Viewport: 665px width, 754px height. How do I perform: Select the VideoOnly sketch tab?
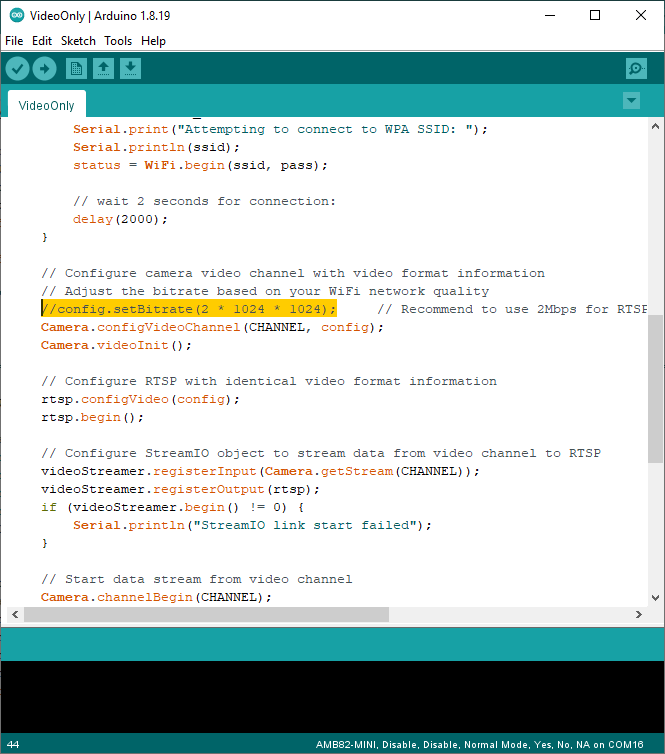pyautogui.click(x=47, y=105)
